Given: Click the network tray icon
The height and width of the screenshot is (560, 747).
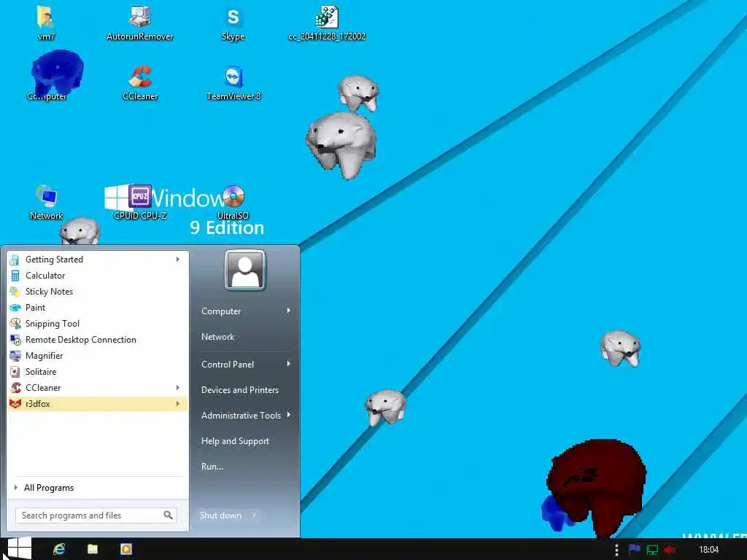Looking at the screenshot, I should pos(651,550).
